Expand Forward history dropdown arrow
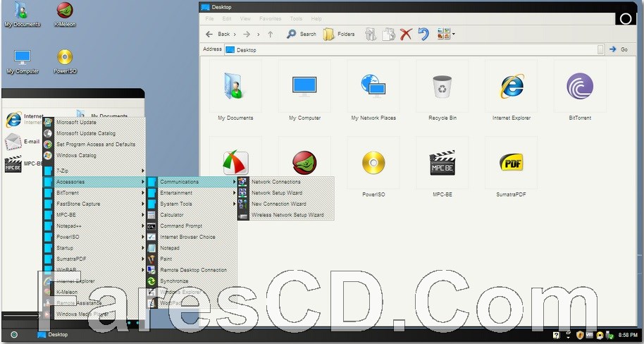This screenshot has width=644, height=344. pos(258,35)
